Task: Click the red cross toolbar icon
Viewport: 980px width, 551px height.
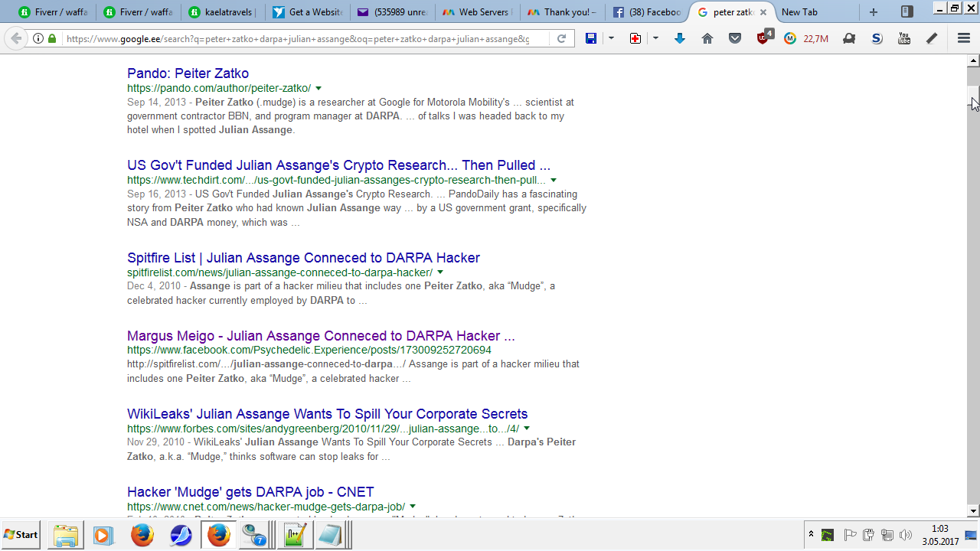Action: (x=635, y=38)
